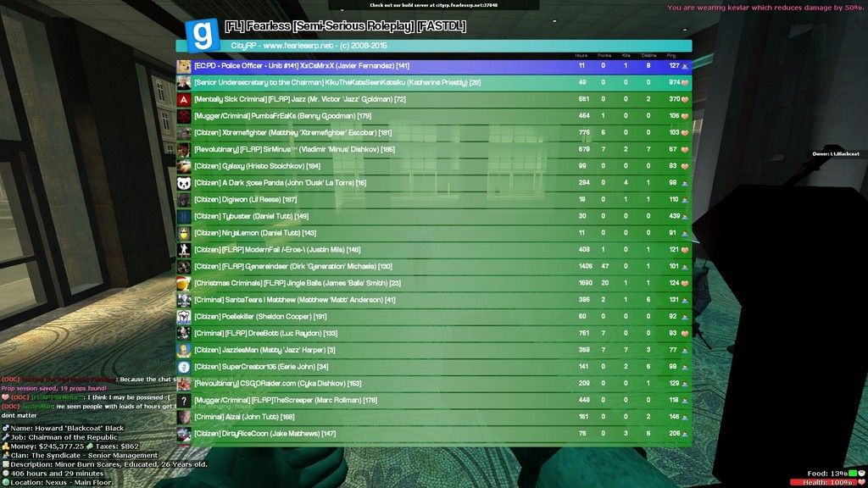Click the 'Owner: Lt.Blackcoat' label
Viewport: 868px width, 488px height.
836,154
